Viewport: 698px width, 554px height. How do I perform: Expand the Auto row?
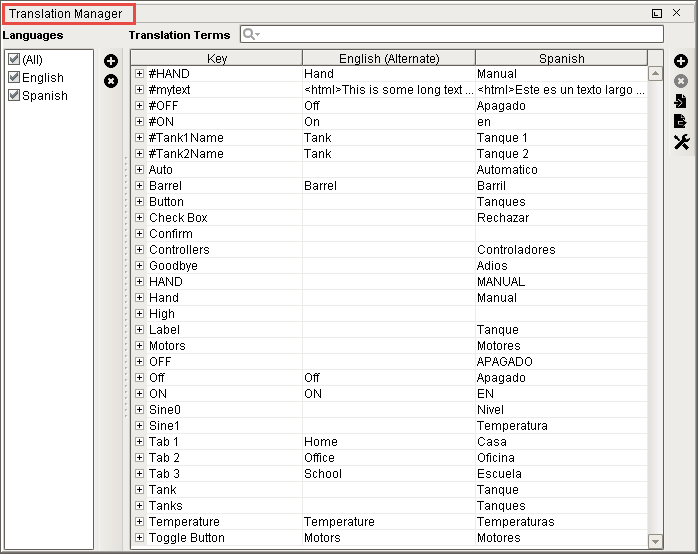point(139,170)
